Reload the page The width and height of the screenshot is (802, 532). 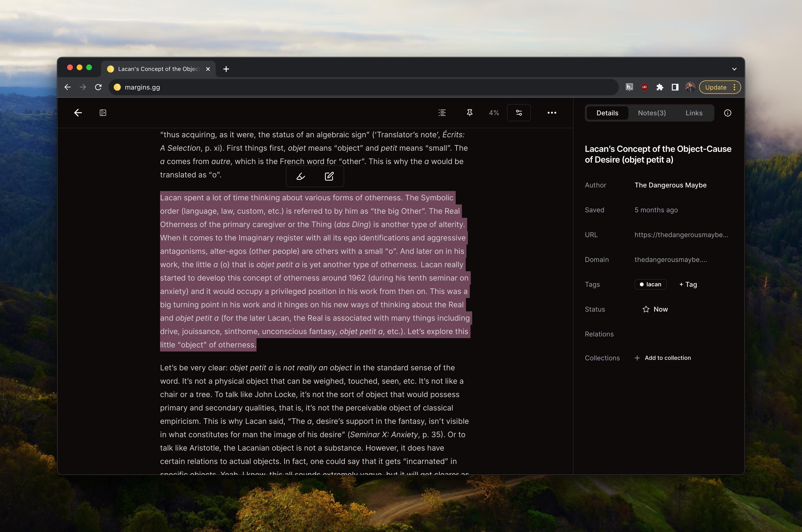point(98,87)
